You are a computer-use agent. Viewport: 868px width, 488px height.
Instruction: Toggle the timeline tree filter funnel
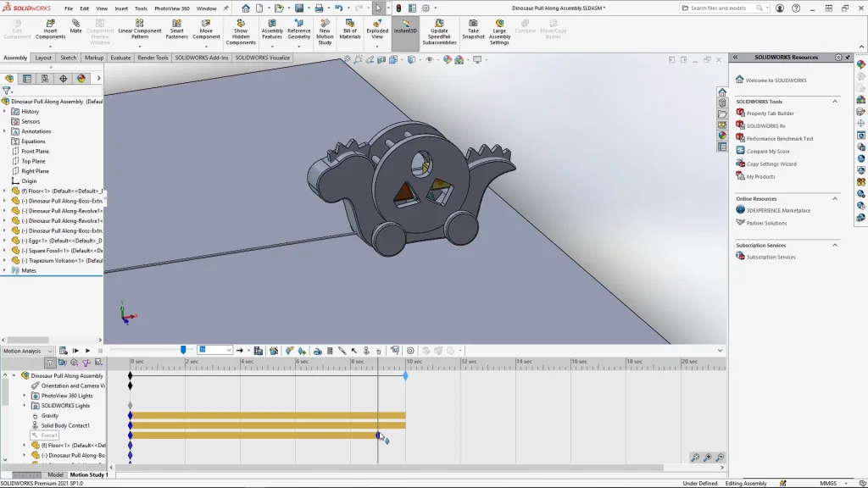[51, 363]
